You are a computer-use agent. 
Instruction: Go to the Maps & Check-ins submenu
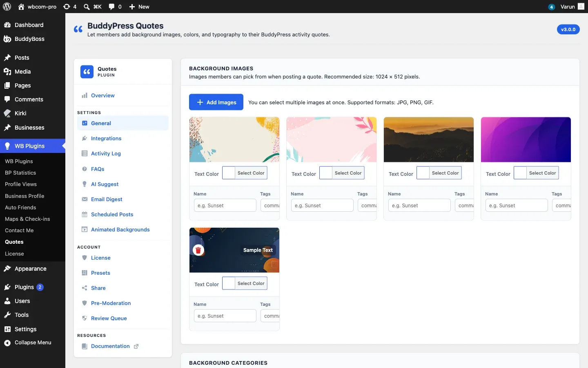click(x=27, y=219)
